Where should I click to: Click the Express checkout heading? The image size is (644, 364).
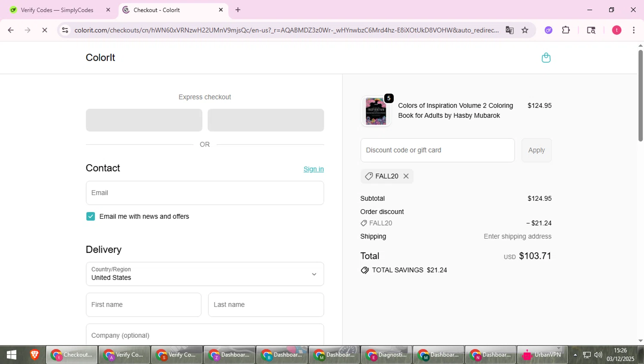click(205, 97)
